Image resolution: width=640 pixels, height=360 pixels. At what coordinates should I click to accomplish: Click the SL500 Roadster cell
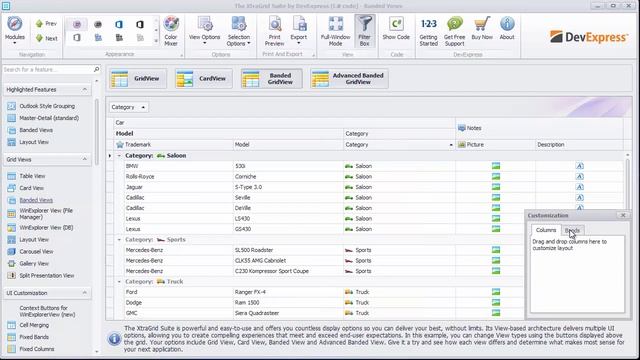[288, 250]
